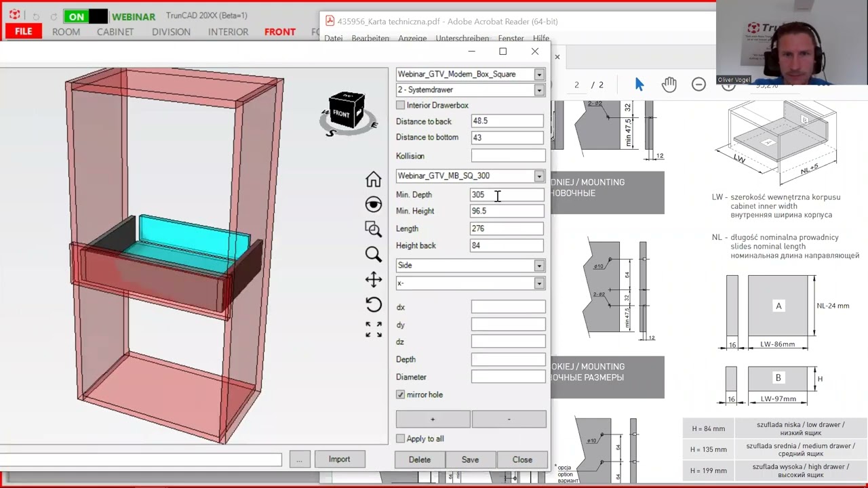Click the Kollision input field
The height and width of the screenshot is (488, 868).
[x=508, y=156]
